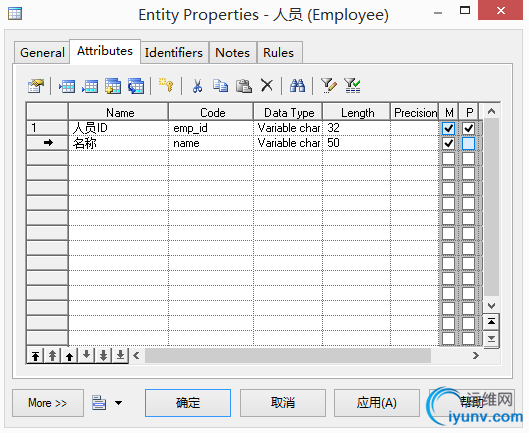529x433 pixels.
Task: Switch to General tab
Action: 42,53
